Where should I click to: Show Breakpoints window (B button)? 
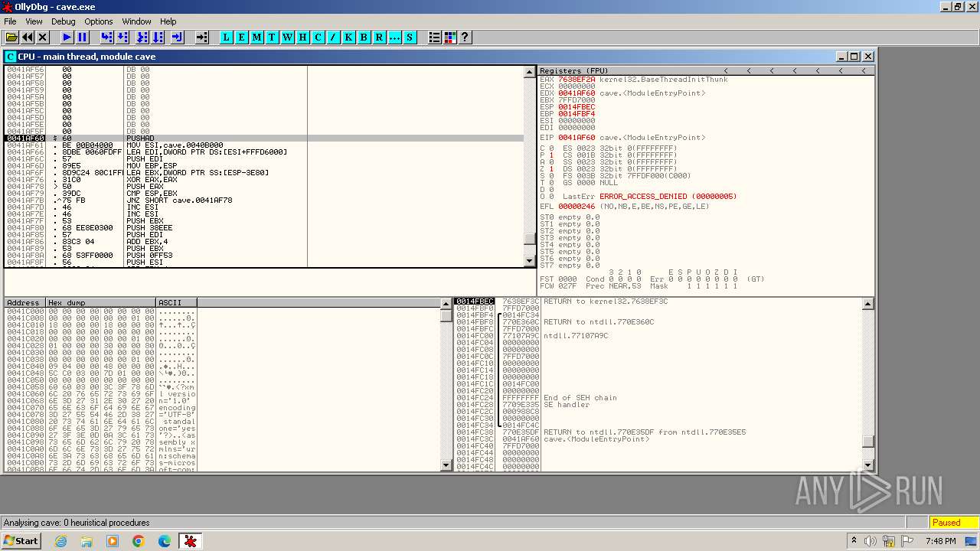[364, 37]
